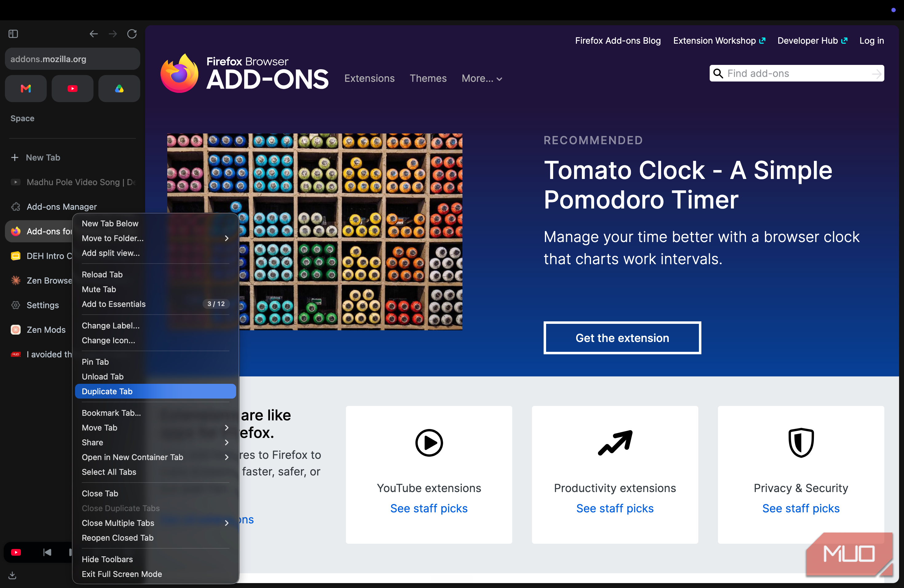The height and width of the screenshot is (588, 904).
Task: Open the downloads icon at the sidebar bottom
Action: pos(13,575)
